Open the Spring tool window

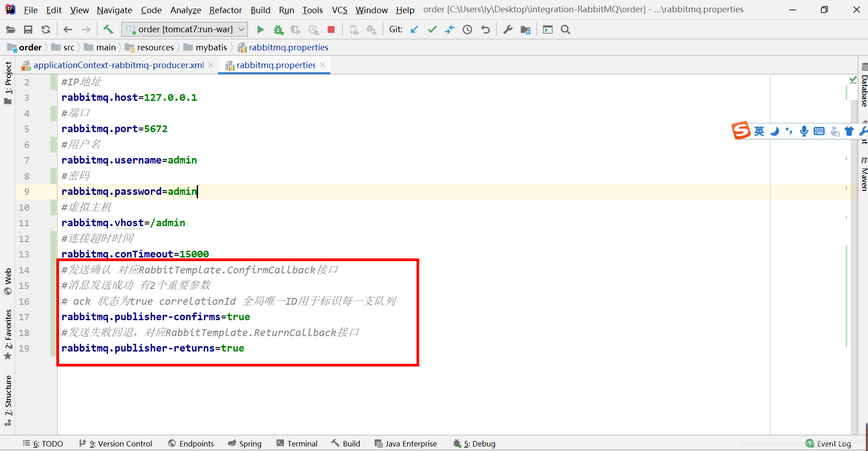[245, 444]
